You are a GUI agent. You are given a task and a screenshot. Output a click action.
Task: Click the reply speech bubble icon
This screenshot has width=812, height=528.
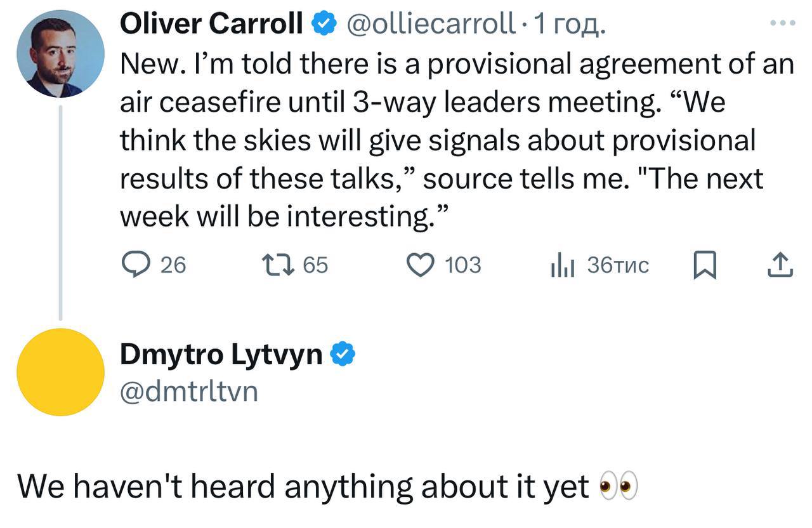coord(134,265)
